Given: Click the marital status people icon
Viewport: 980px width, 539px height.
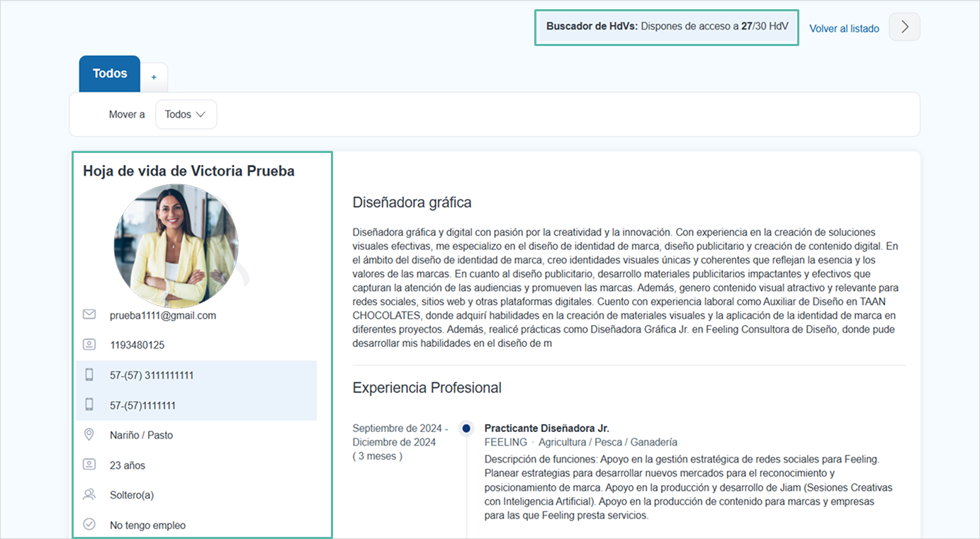Looking at the screenshot, I should 89,495.
